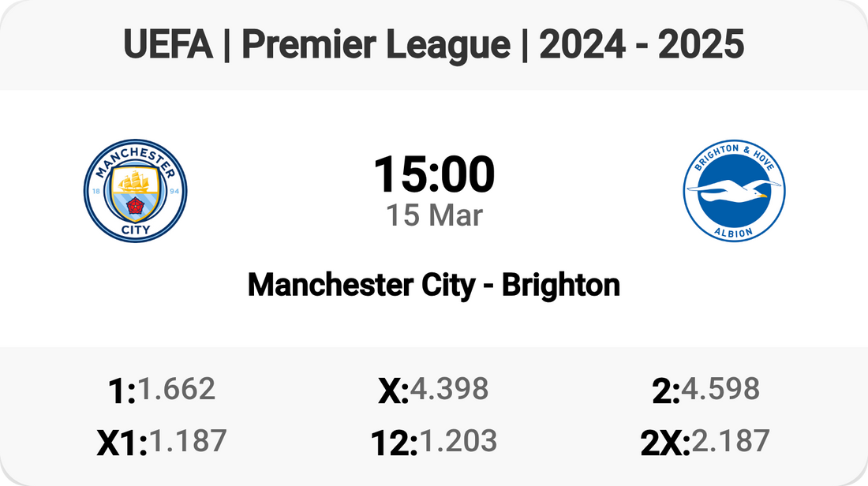Click the UEFA text in header
Viewport: 868px width, 486px height.
(168, 45)
